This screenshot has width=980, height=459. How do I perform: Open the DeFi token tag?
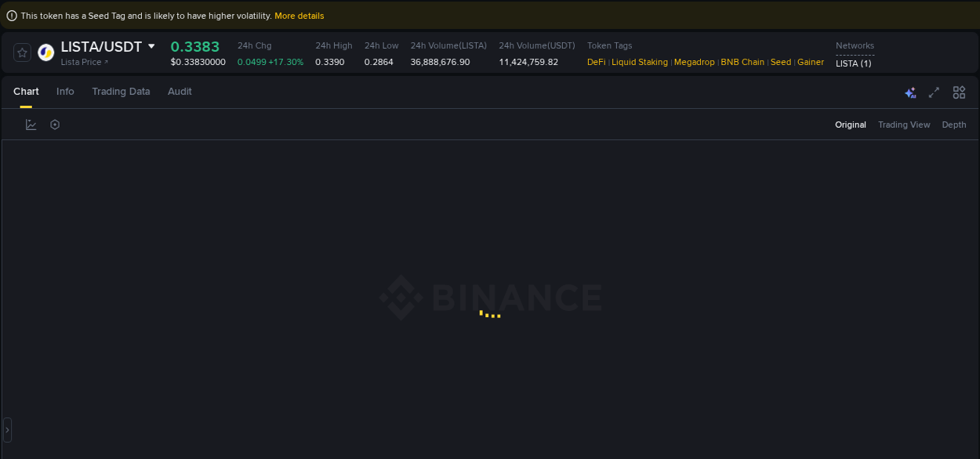pyautogui.click(x=595, y=62)
